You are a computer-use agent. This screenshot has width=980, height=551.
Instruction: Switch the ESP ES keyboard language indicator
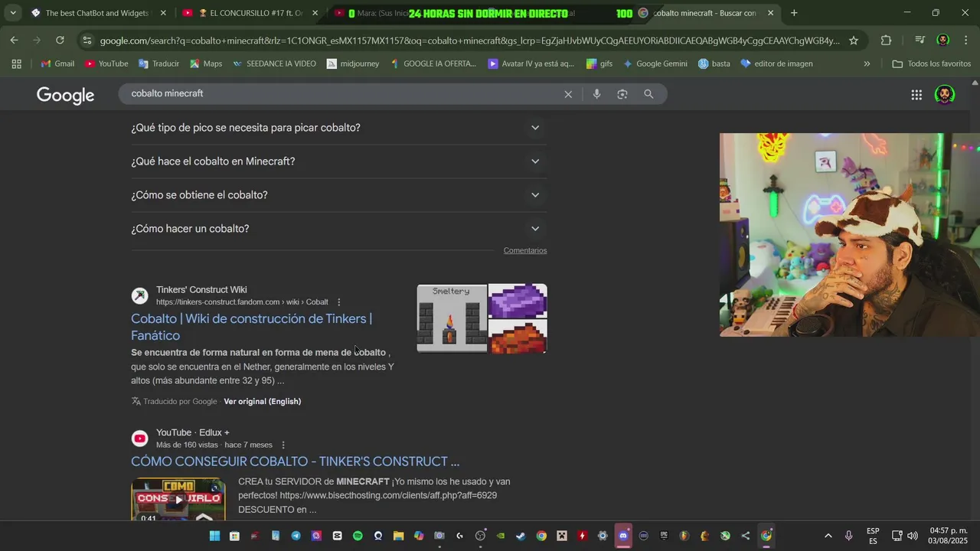click(873, 536)
